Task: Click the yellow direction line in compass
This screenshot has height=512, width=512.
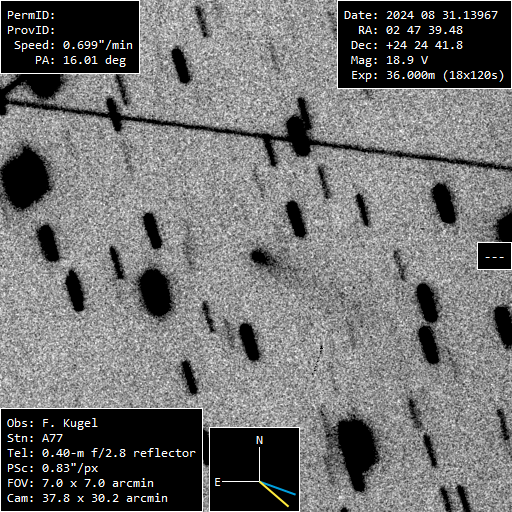Action: 274,494
